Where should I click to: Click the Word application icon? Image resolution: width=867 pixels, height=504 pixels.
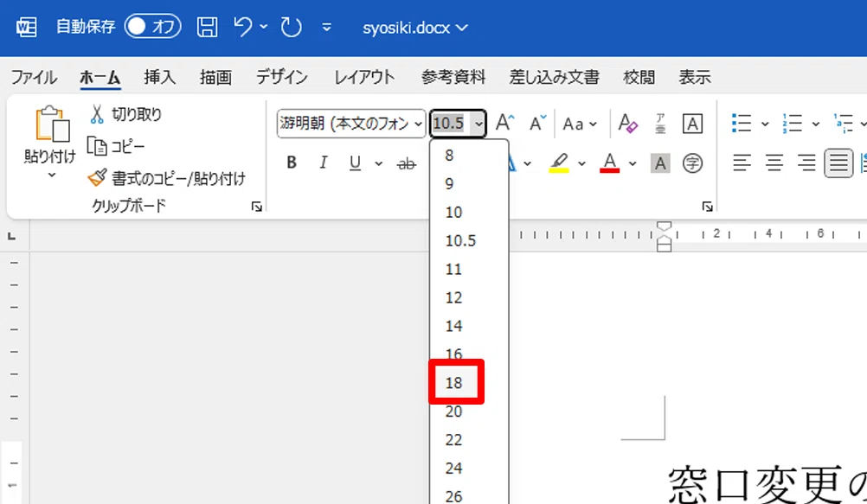coord(26,27)
